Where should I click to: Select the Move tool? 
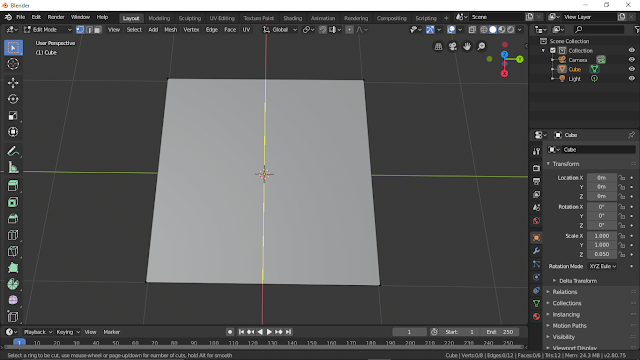tap(13, 83)
